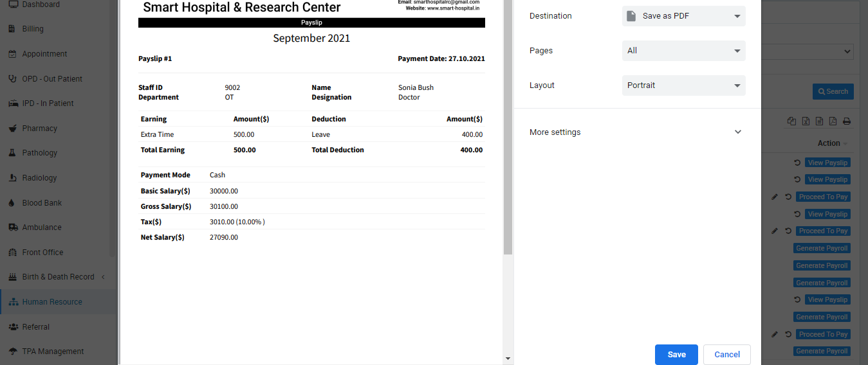Select Birth & Death Record menu item

58,277
